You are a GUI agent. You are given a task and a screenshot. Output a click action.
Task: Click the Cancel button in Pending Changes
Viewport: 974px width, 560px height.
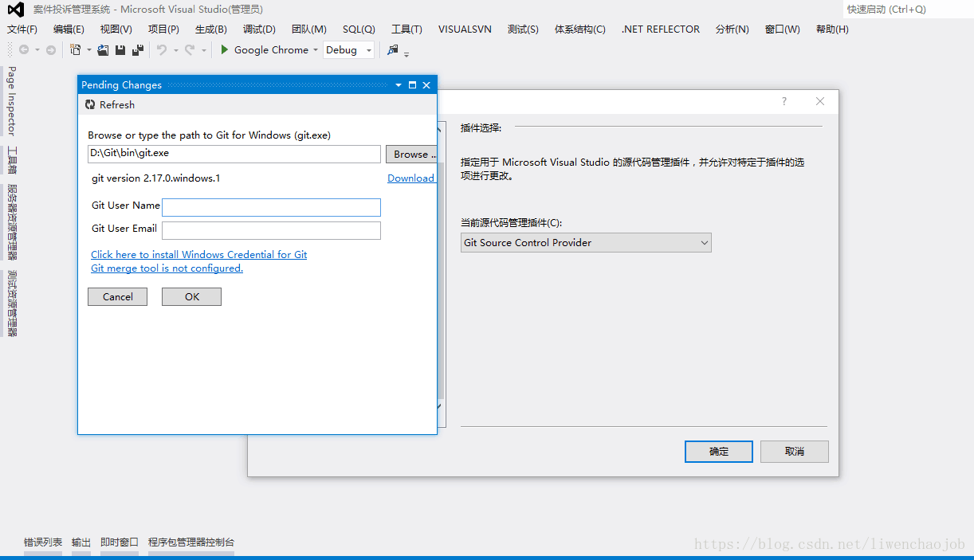(x=117, y=296)
